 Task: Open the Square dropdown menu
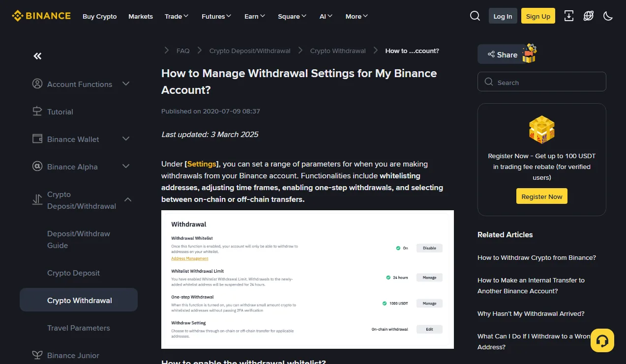[x=292, y=16]
